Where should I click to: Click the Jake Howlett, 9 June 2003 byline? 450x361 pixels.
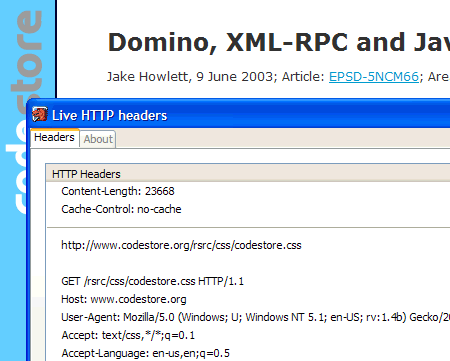190,77
